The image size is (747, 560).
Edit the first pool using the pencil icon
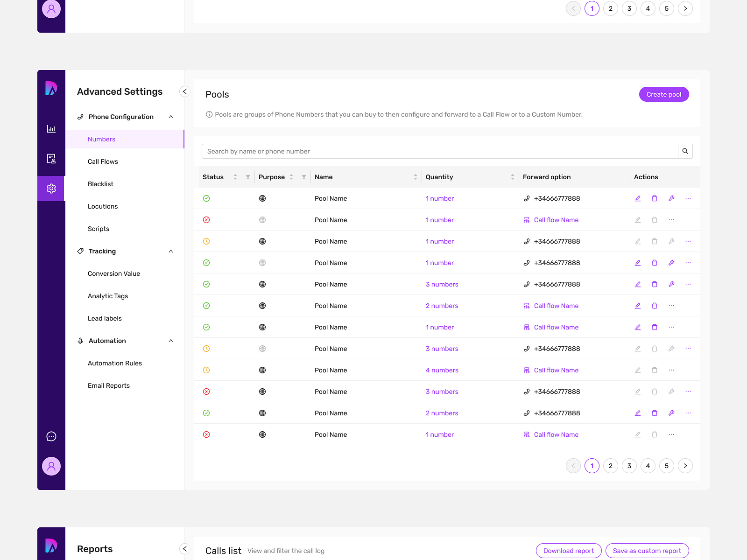(638, 198)
